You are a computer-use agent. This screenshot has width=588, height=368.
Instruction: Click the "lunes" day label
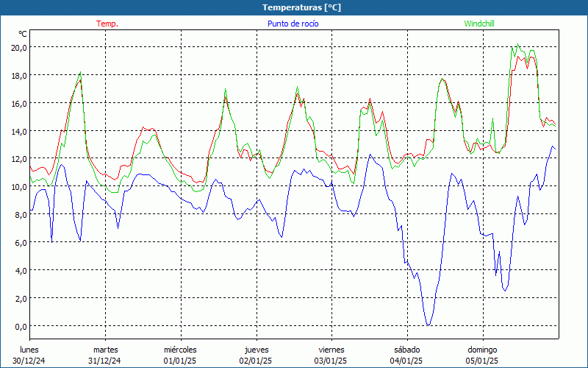29,350
